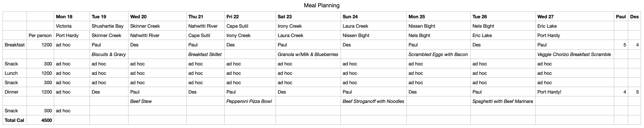Select the Lunch row label cell
Viewport: 644px width, 128px height.
point(11,73)
